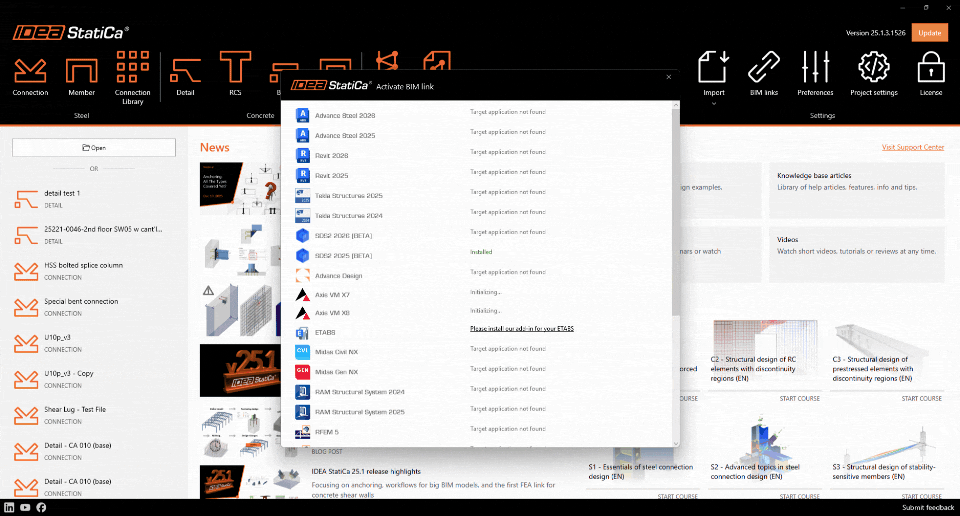Open the Connection Library icon
Image resolution: width=960 pixels, height=516 pixels.
(x=132, y=67)
